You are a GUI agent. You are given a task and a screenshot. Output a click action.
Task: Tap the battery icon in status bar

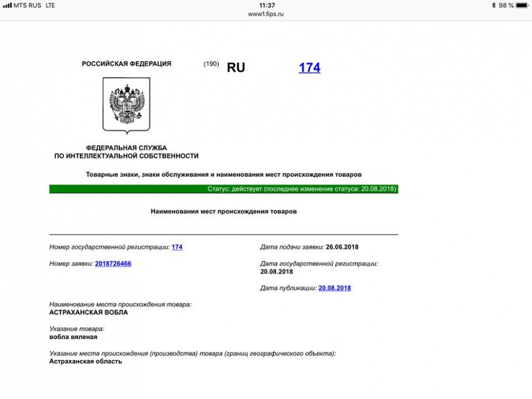pyautogui.click(x=522, y=5)
